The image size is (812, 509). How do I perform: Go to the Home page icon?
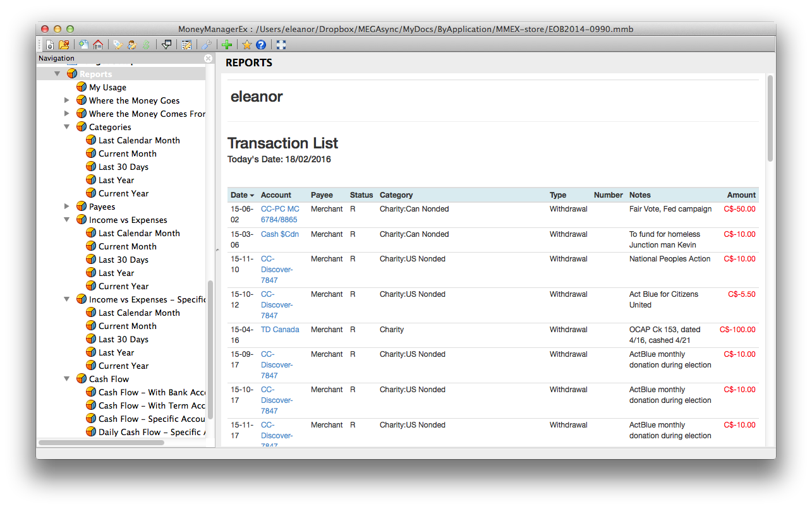coord(98,45)
